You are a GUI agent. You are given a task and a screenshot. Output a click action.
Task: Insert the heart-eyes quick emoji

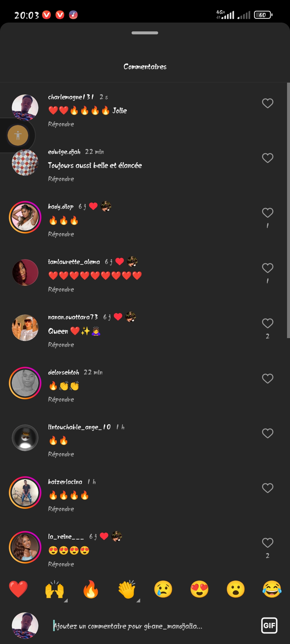click(x=200, y=589)
